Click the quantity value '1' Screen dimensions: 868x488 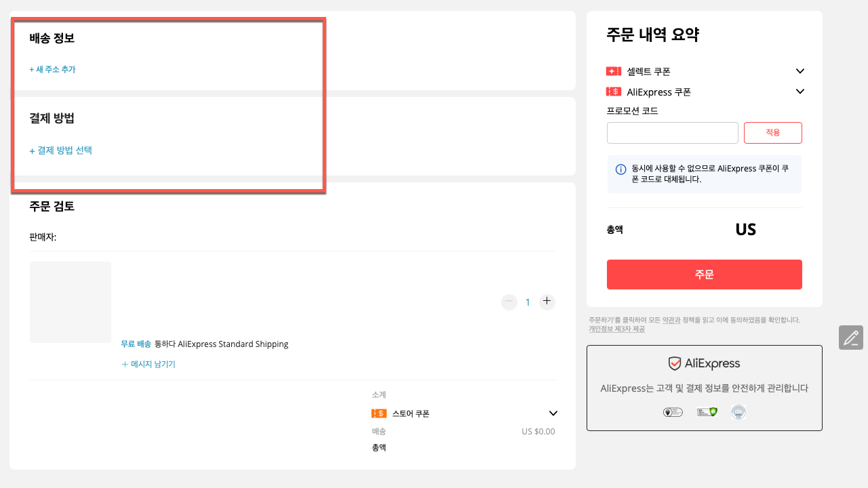click(x=528, y=302)
